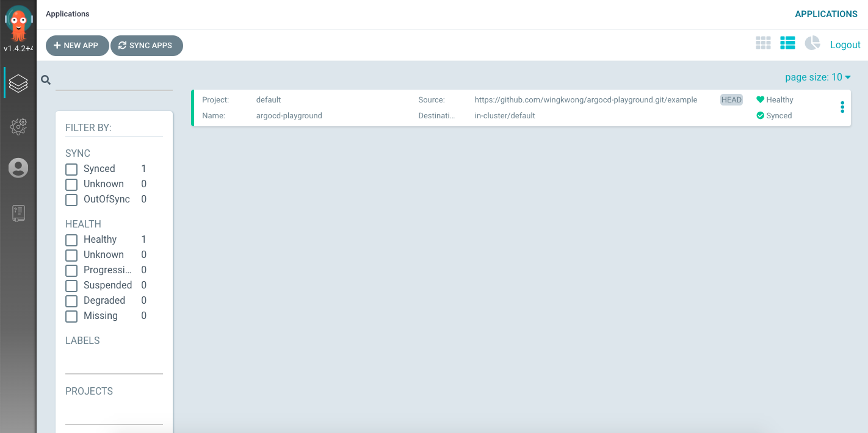Click the search magnifier icon

click(x=46, y=80)
